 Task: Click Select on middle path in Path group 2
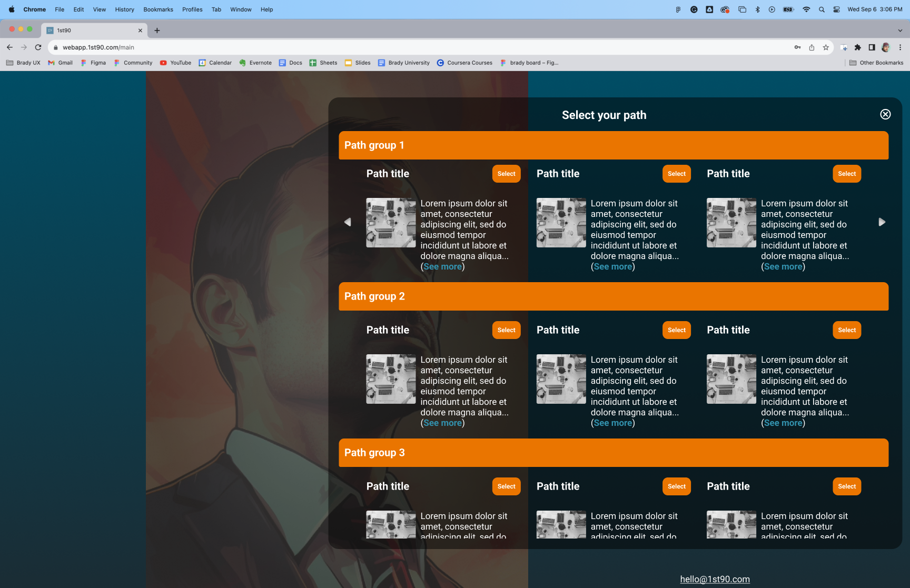[676, 330]
